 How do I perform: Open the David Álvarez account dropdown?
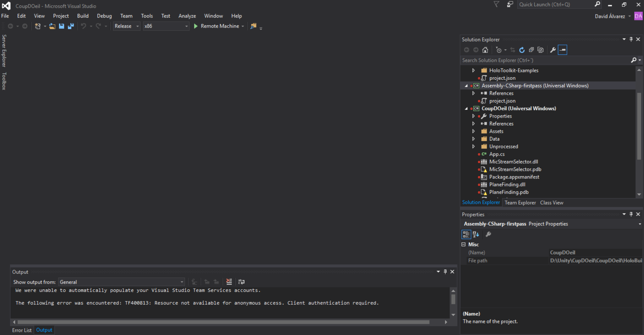(x=629, y=16)
